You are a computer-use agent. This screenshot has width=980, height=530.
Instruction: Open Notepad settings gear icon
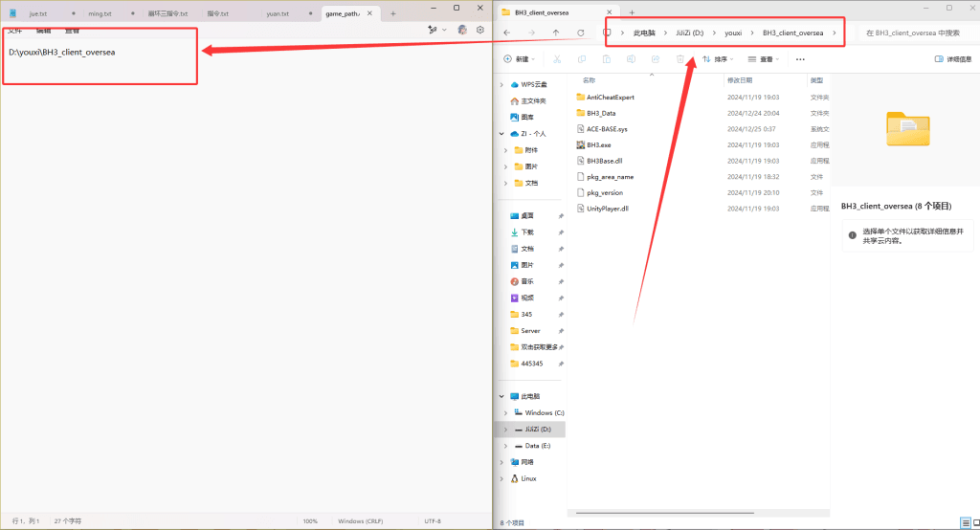coord(480,30)
